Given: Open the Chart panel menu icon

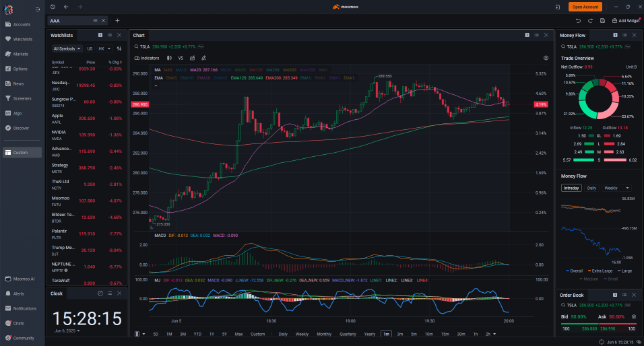Looking at the screenshot, I should [536, 35].
